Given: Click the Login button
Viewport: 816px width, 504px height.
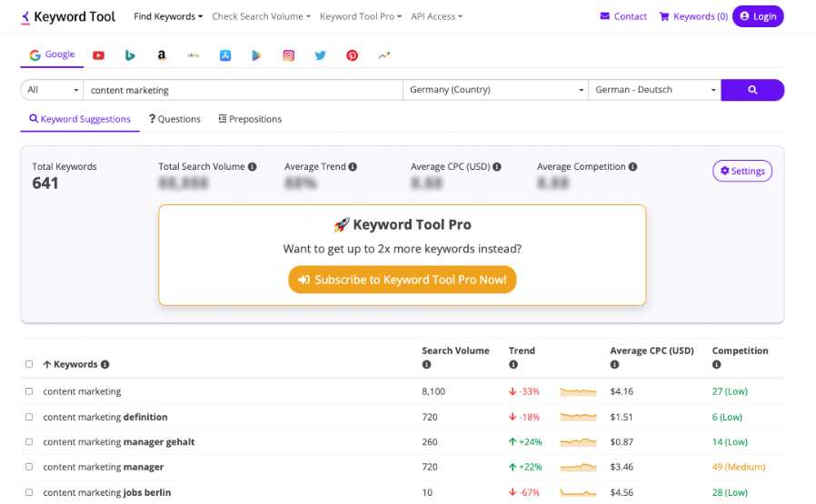Looking at the screenshot, I should (758, 16).
